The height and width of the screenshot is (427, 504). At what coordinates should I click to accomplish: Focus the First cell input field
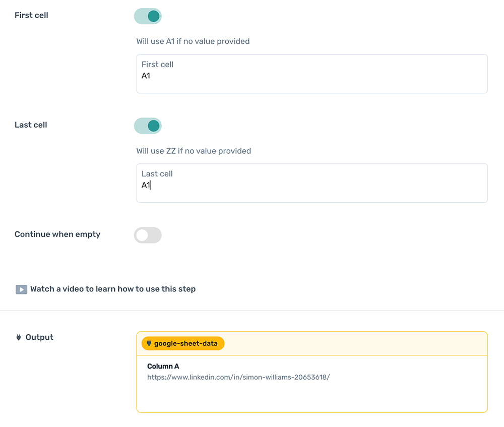[311, 76]
